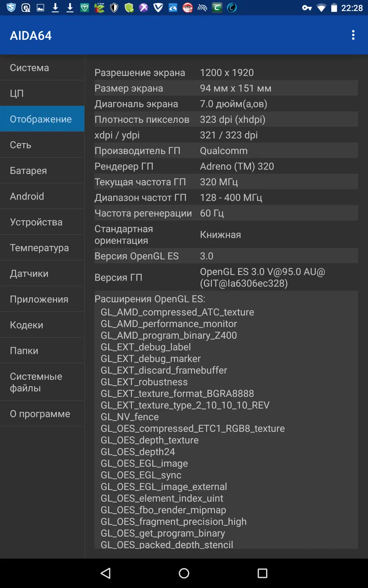Open the Батарея section

(x=42, y=171)
